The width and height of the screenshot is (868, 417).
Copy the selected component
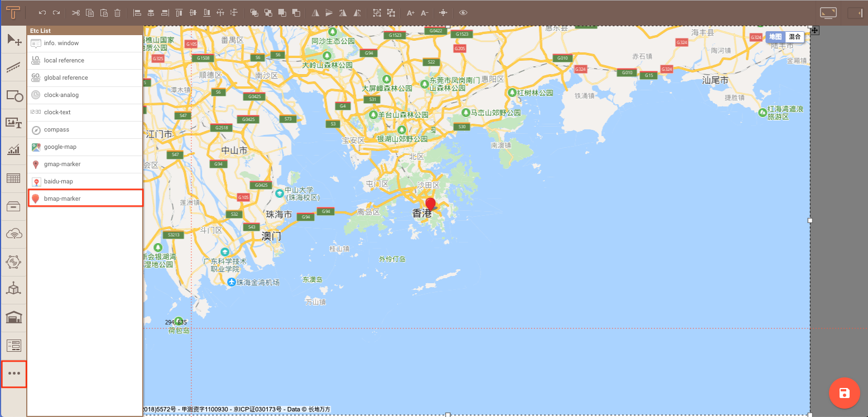(89, 12)
